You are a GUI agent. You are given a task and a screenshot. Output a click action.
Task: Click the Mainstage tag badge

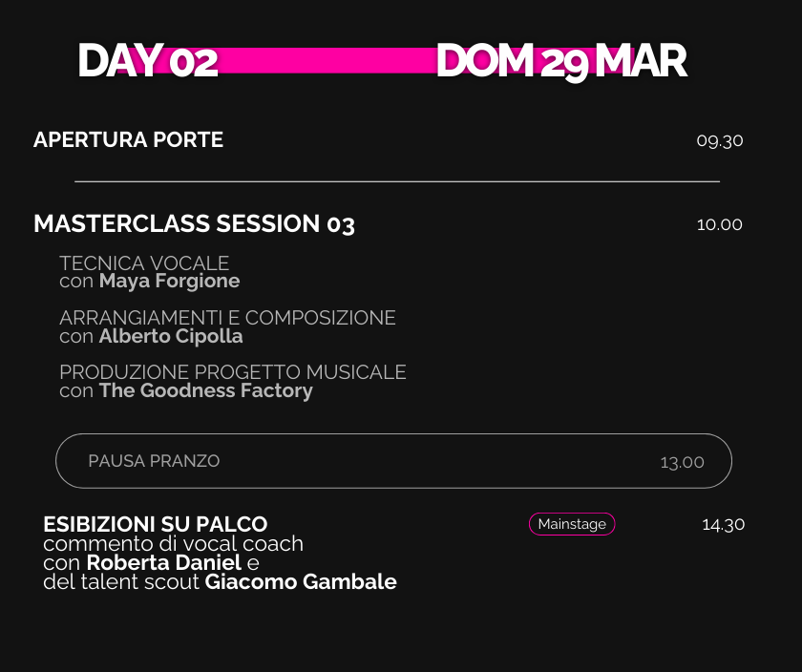572,524
